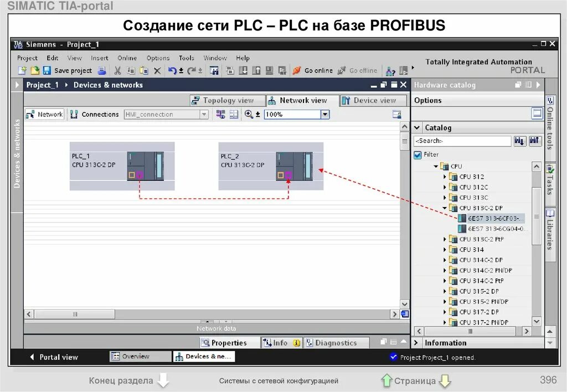Open the Tools menu
This screenshot has width=567, height=392.
pos(186,58)
